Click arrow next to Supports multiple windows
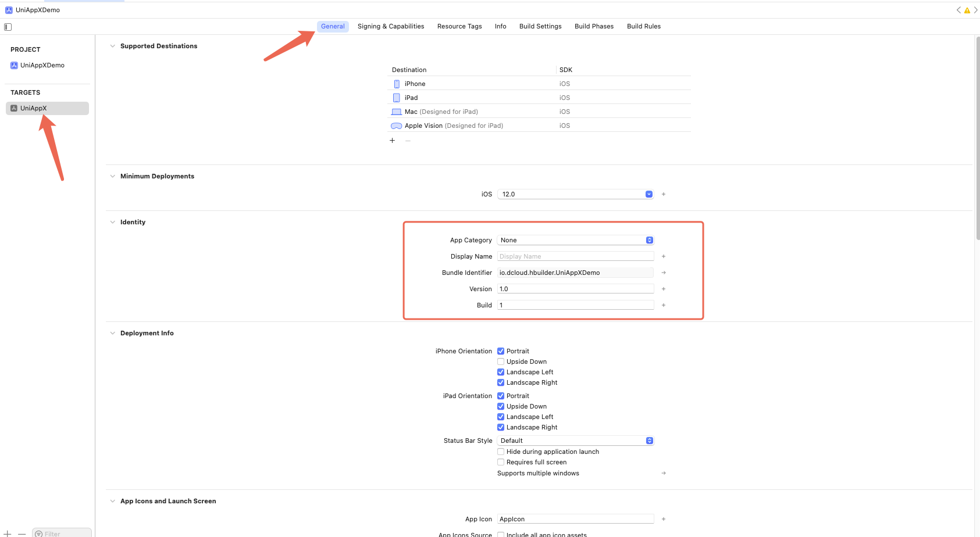 [664, 473]
